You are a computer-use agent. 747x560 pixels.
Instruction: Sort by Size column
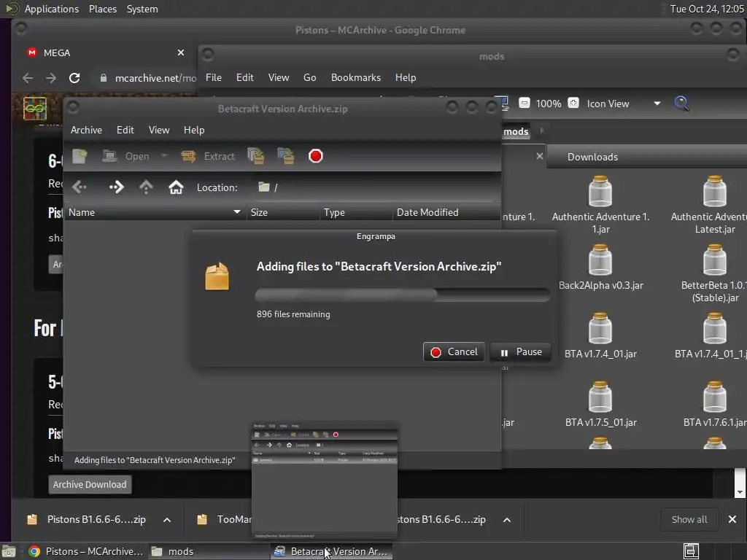point(283,212)
